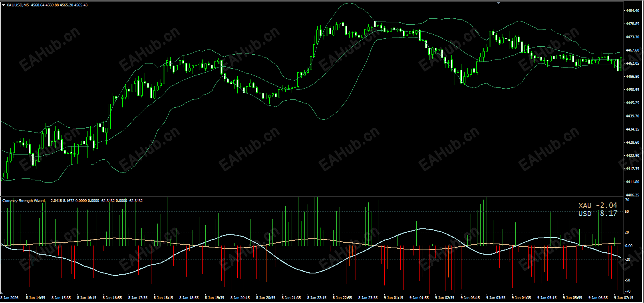Click price level 4467.60 on the axis
This screenshot has width=644, height=303.
632,50
